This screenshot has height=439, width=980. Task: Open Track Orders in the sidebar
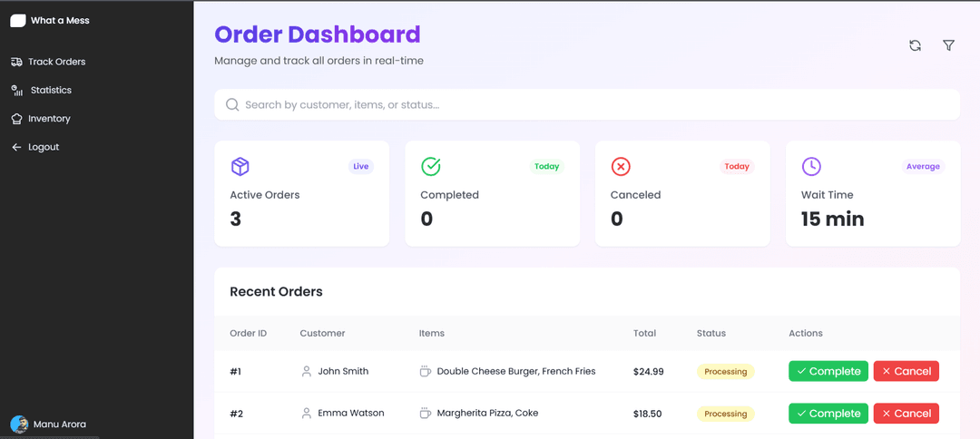pos(56,62)
